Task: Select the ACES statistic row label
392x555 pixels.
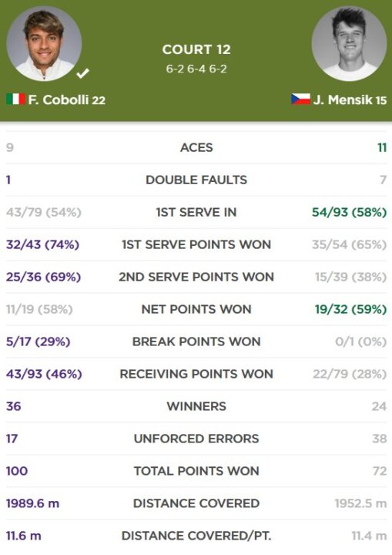Action: [x=196, y=147]
